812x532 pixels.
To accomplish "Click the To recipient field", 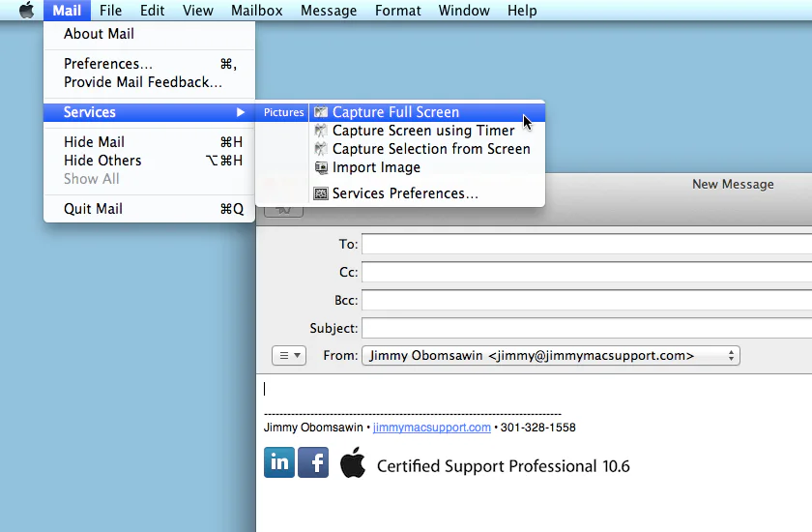I will coord(587,244).
